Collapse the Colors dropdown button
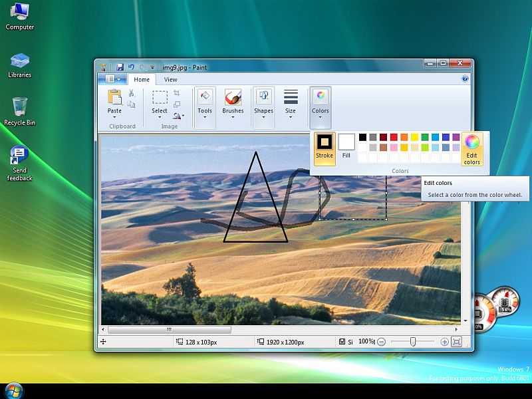The image size is (532, 399). point(321,108)
